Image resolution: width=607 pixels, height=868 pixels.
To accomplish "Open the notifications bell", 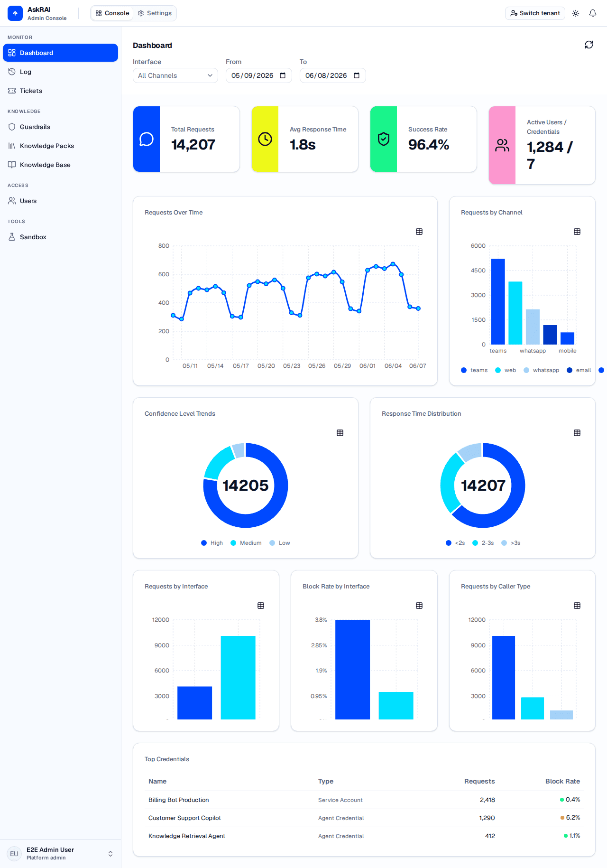I will pyautogui.click(x=593, y=13).
